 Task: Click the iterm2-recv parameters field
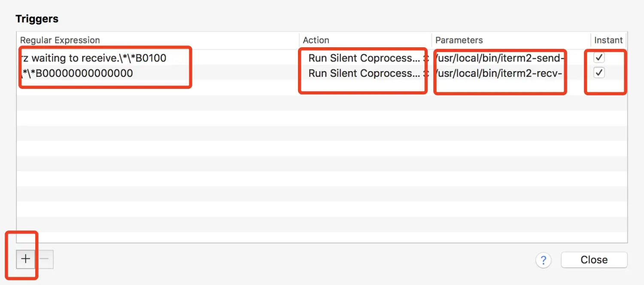click(x=499, y=73)
